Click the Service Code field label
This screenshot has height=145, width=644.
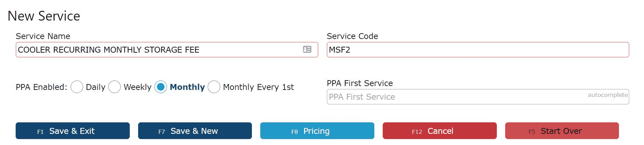click(x=352, y=36)
